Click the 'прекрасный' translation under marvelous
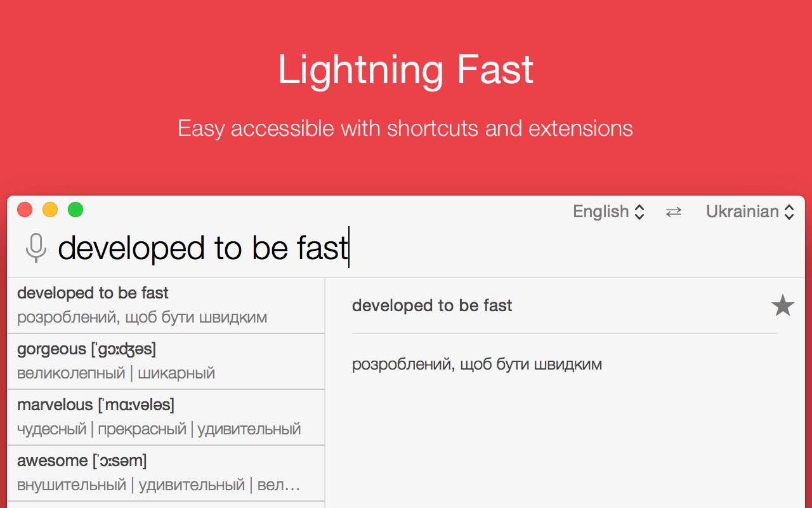812x508 pixels. pos(142,429)
